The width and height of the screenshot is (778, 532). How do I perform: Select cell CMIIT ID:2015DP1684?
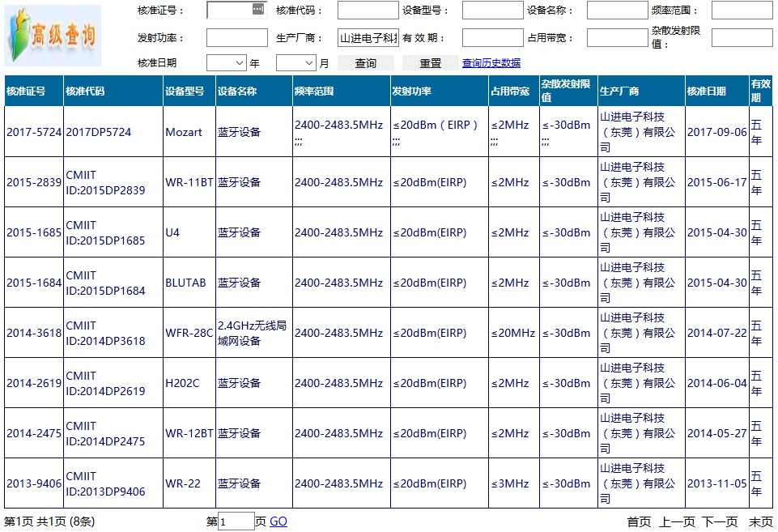113,283
